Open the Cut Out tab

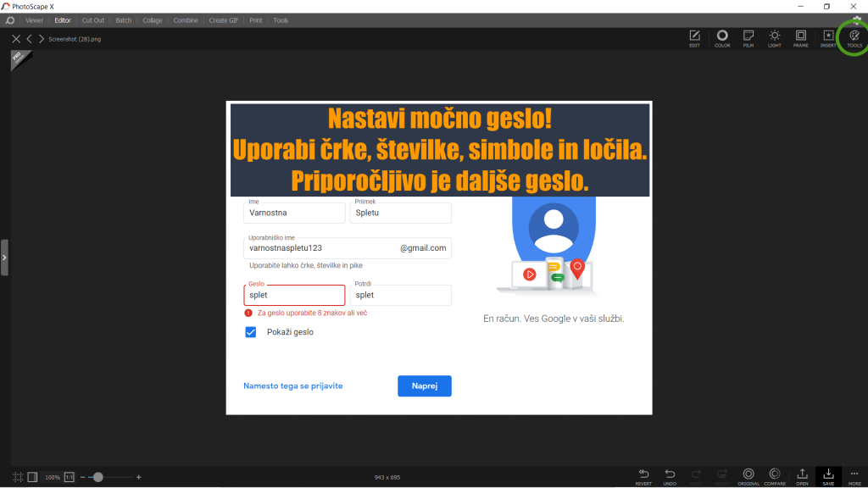pos(93,20)
